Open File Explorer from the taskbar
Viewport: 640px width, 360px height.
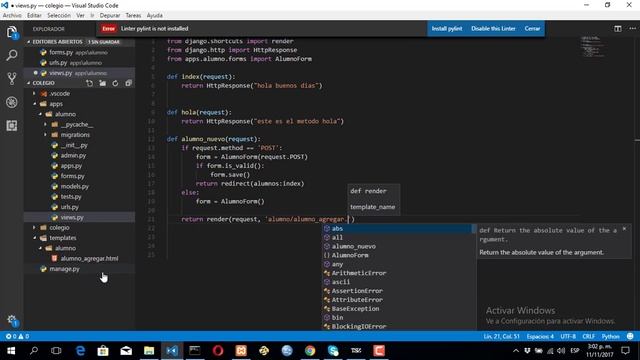149,351
